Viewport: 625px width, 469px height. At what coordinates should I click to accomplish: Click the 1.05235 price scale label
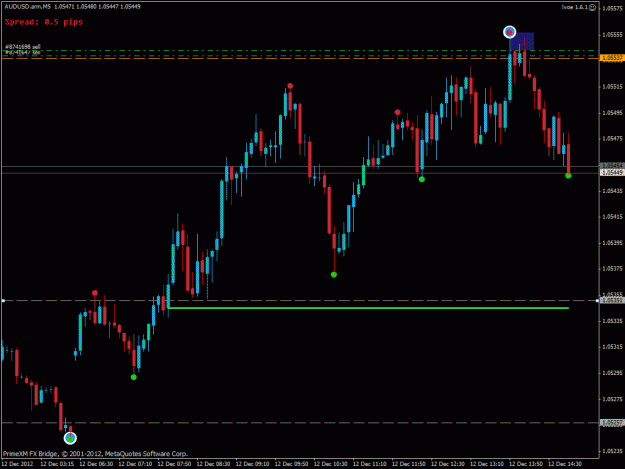[612, 451]
